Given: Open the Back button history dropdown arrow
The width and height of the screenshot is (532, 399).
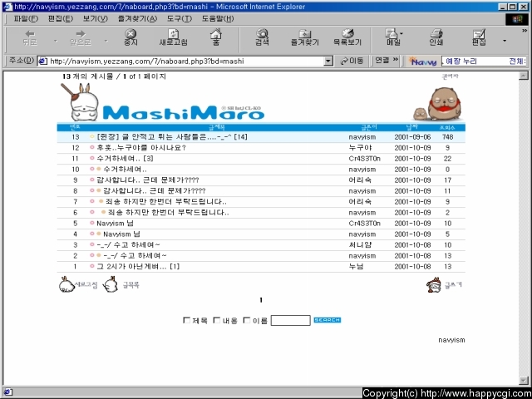Looking at the screenshot, I should point(56,41).
